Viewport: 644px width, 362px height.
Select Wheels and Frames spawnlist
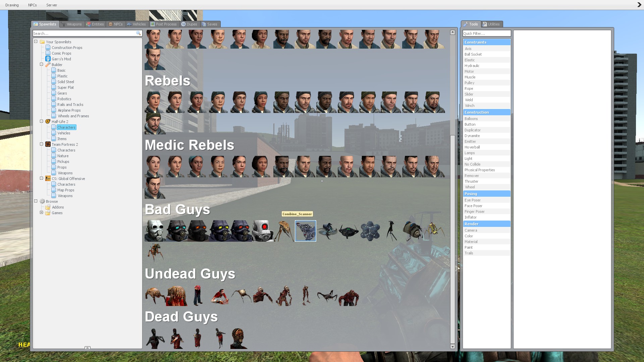point(73,116)
